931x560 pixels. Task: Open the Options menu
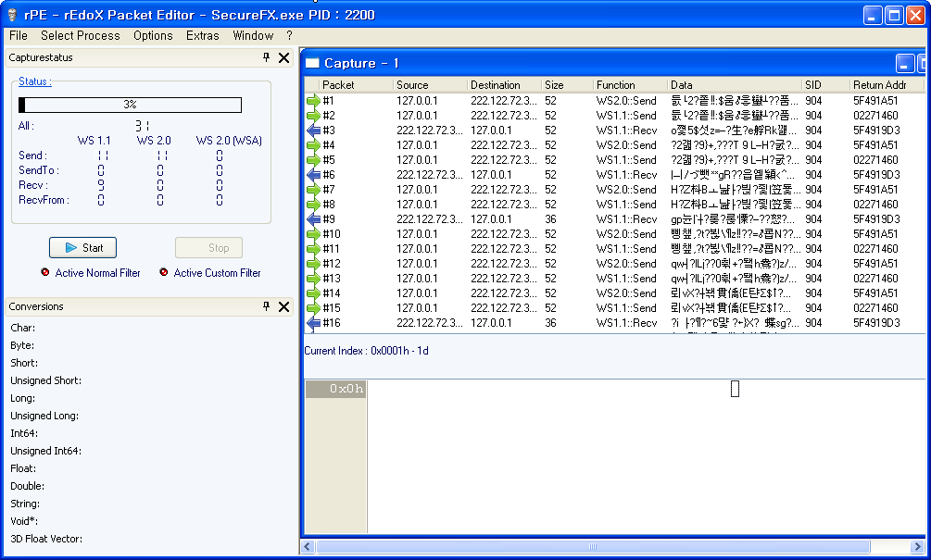coord(153,35)
